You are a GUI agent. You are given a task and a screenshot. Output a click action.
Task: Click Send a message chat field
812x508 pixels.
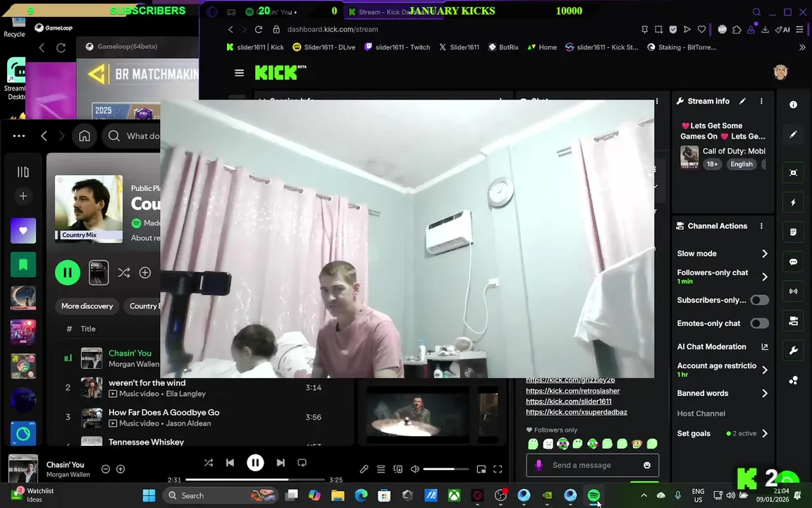click(x=592, y=465)
